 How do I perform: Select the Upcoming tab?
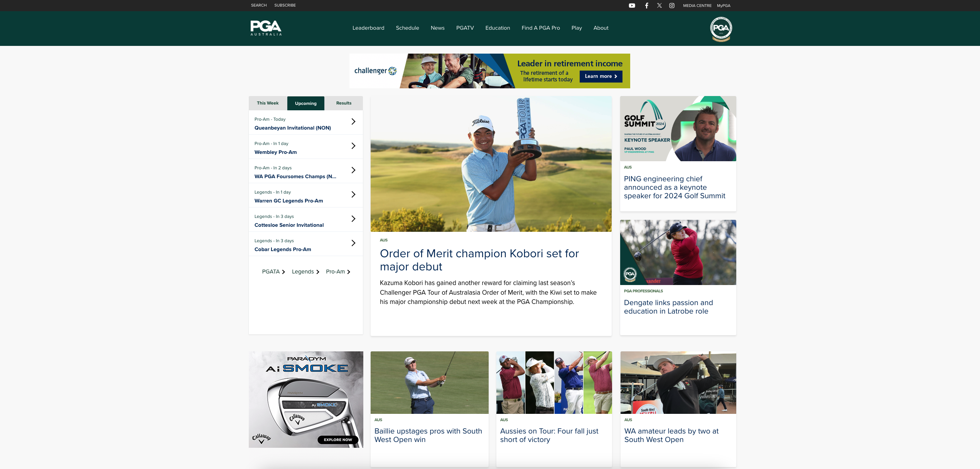click(x=305, y=103)
